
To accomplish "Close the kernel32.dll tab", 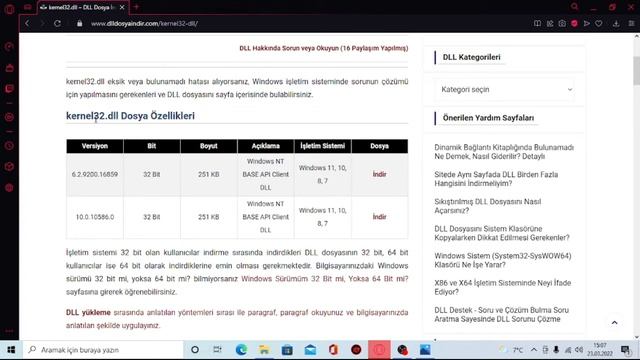I will pos(122,7).
